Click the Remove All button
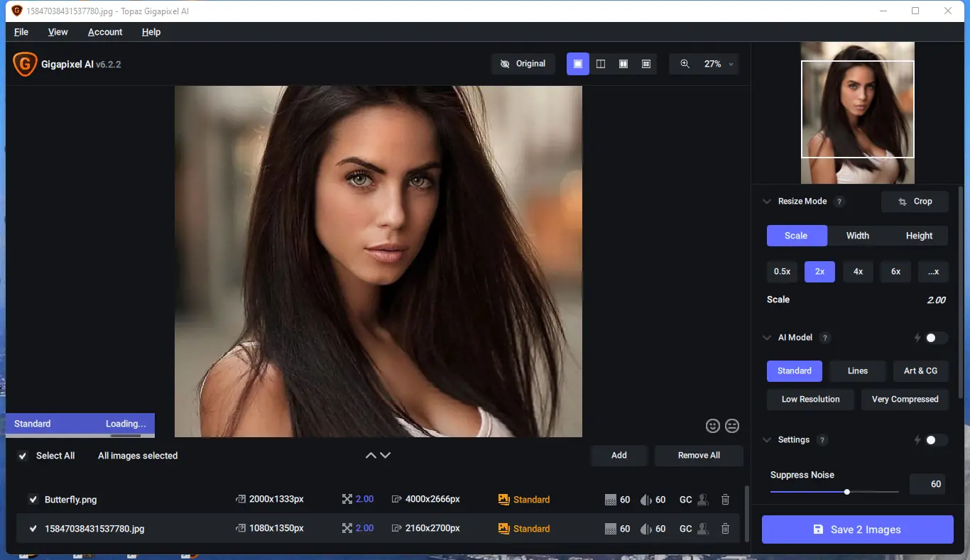The image size is (970, 560). coord(699,456)
